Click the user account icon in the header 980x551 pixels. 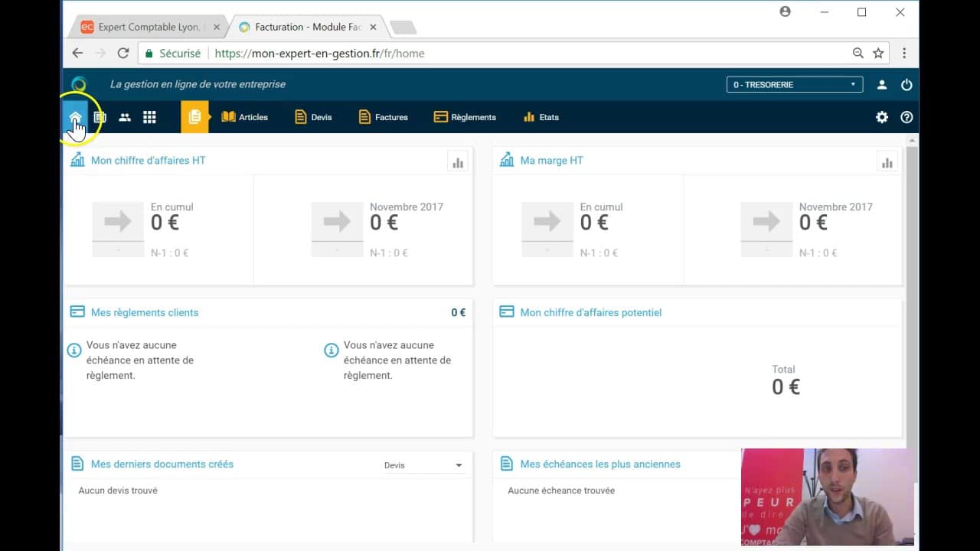(882, 84)
